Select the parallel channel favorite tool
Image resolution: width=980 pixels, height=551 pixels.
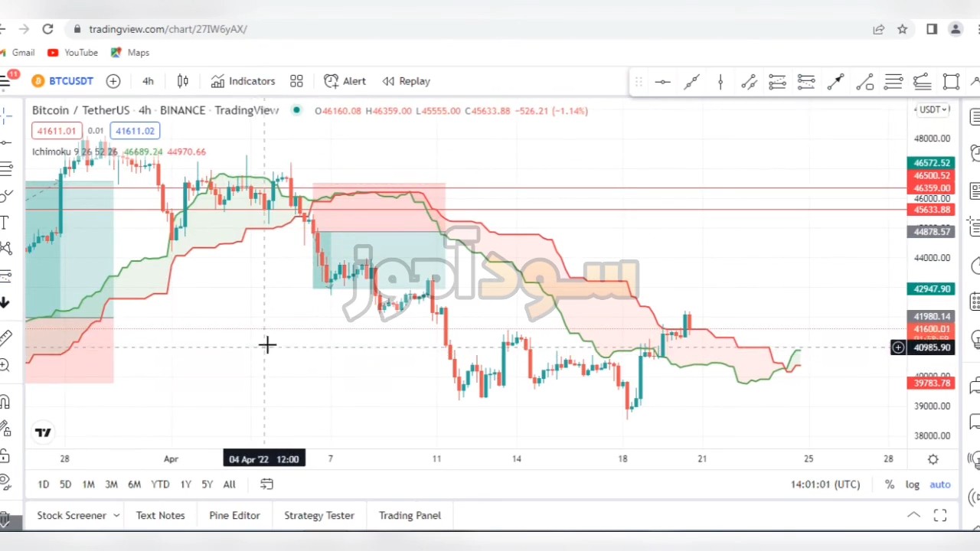click(x=749, y=82)
